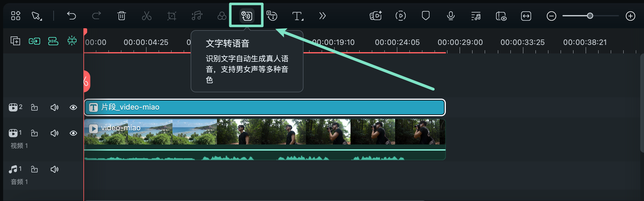
Task: Click the microphone voiceover icon
Action: point(451,16)
